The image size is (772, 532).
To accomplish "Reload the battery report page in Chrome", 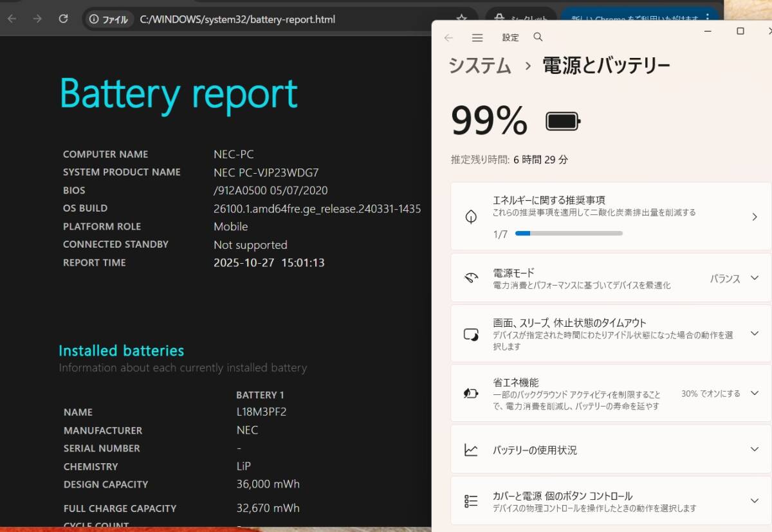I will coord(63,19).
